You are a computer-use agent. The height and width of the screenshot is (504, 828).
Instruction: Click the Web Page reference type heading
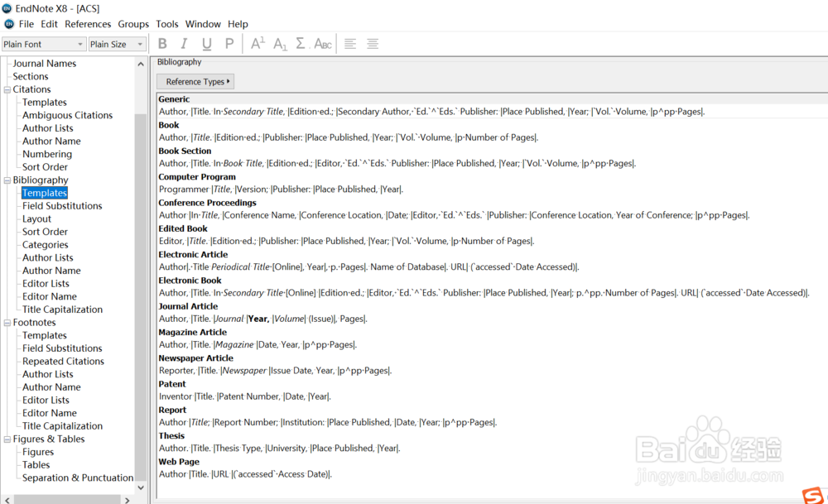(x=179, y=462)
